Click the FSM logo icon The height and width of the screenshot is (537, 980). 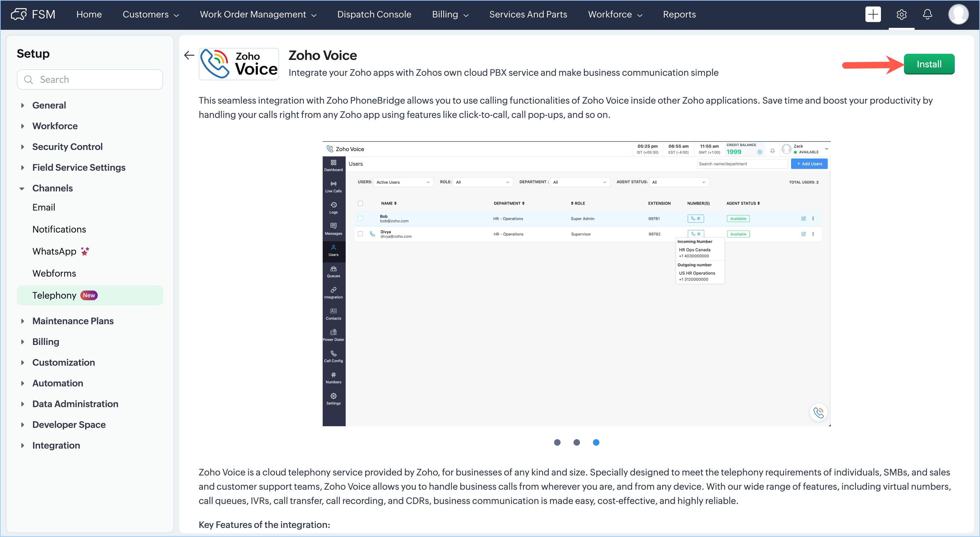click(19, 15)
